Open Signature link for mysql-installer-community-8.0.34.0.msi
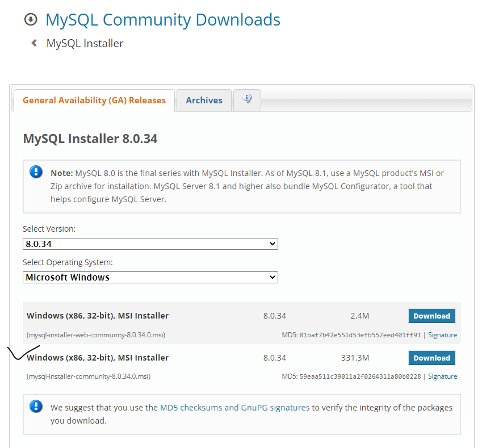482x448 pixels. (442, 376)
